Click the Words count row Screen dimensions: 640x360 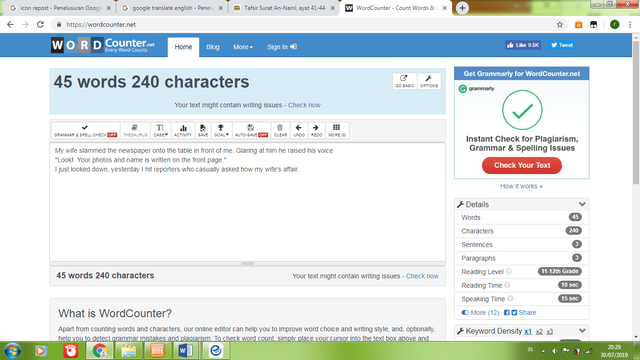(521, 218)
